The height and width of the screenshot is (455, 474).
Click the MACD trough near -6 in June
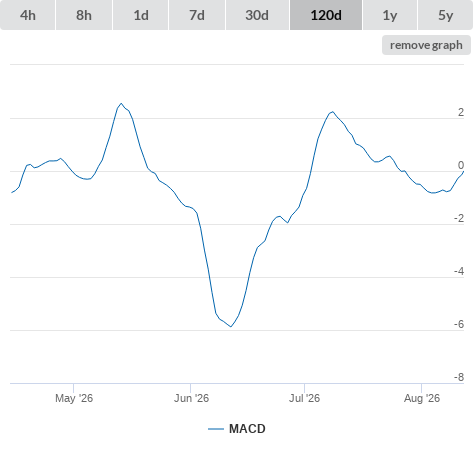pos(231,326)
